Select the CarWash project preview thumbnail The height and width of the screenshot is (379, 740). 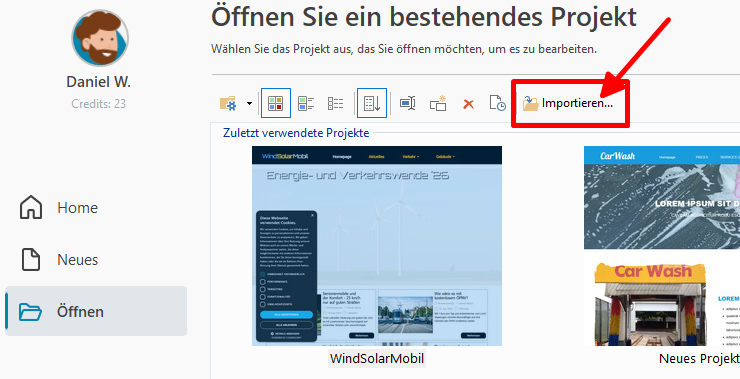(662, 246)
